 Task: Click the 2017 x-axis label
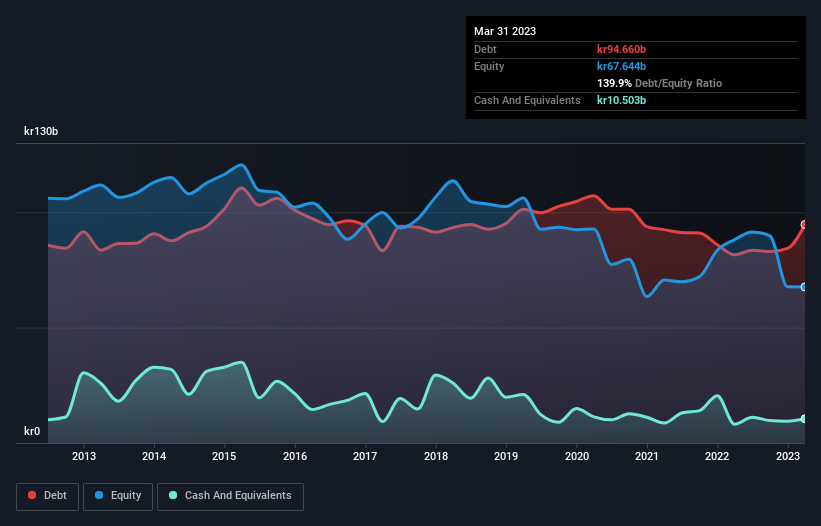point(365,456)
